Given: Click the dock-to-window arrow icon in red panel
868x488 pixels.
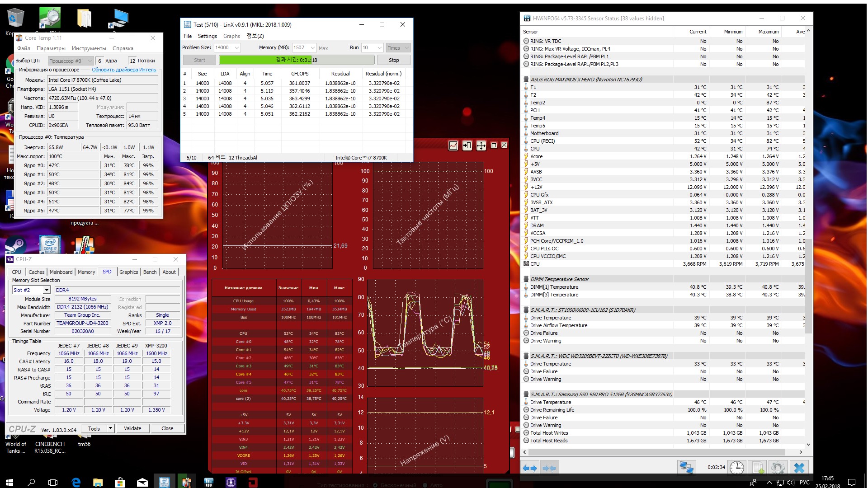Looking at the screenshot, I should 467,145.
